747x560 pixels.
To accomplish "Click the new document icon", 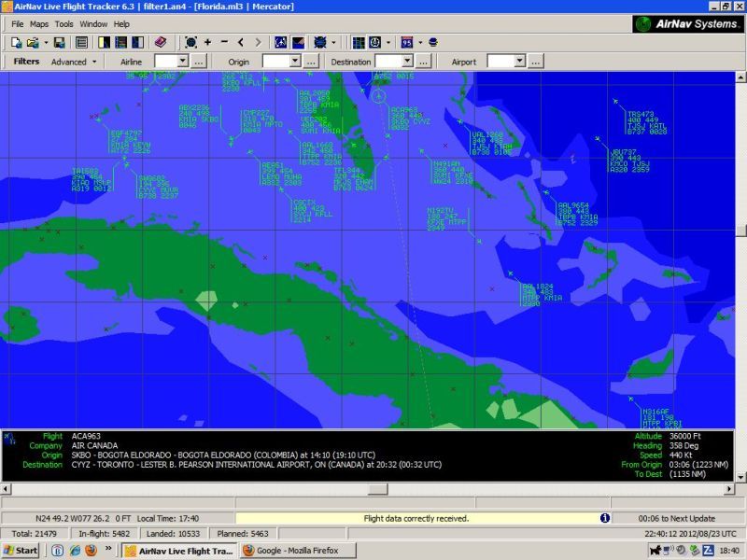I will (16, 42).
